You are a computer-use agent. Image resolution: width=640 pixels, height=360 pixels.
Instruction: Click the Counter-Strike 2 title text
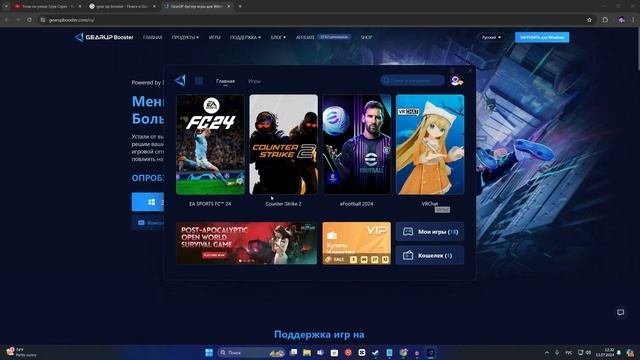pyautogui.click(x=283, y=204)
